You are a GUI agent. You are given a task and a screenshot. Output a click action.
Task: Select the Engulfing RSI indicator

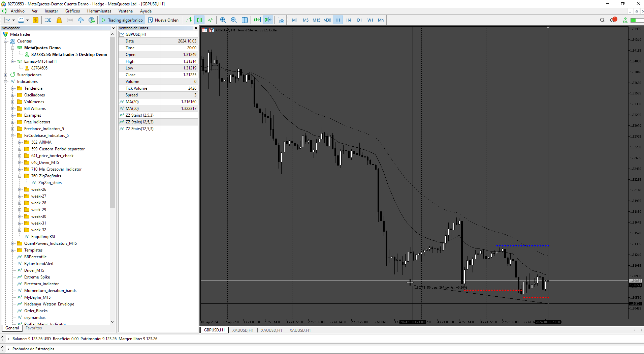[x=43, y=237]
